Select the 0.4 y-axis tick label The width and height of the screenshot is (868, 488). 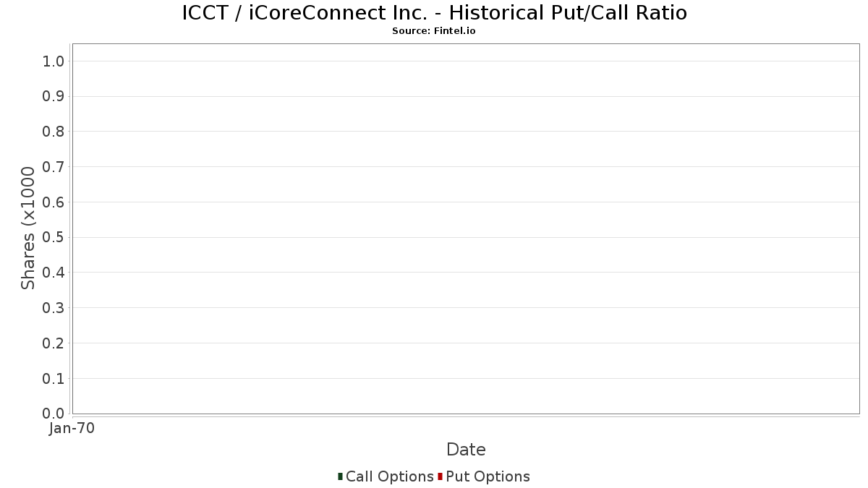[x=54, y=273]
